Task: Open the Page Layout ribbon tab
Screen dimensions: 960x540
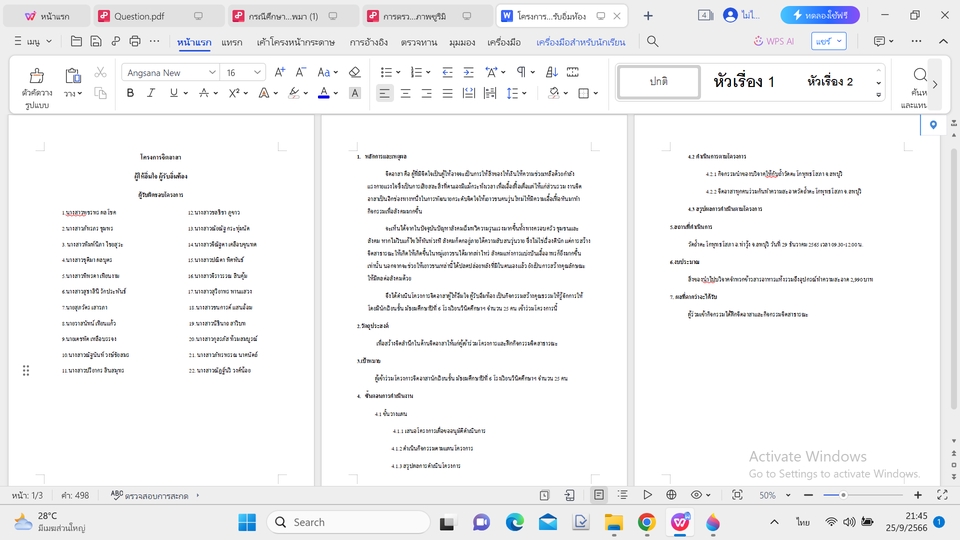Action: click(295, 42)
